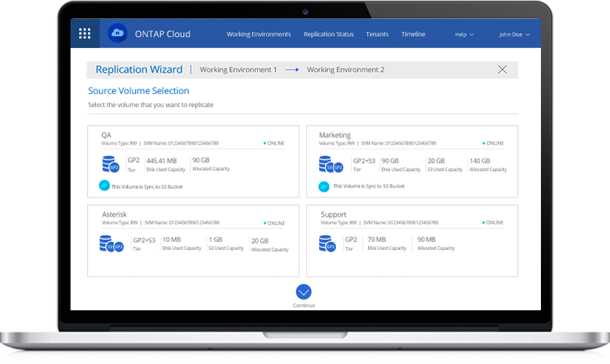Click the Asterisk S3 GP2 disk icon
The height and width of the screenshot is (364, 610).
coord(112,244)
